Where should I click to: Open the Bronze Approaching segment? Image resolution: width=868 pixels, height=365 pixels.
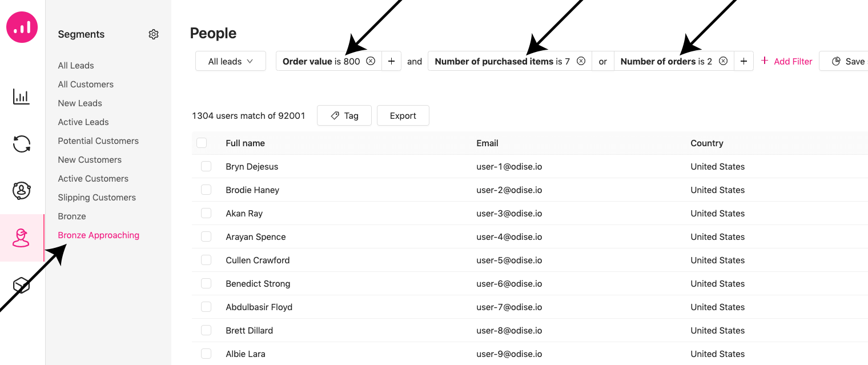(x=98, y=235)
